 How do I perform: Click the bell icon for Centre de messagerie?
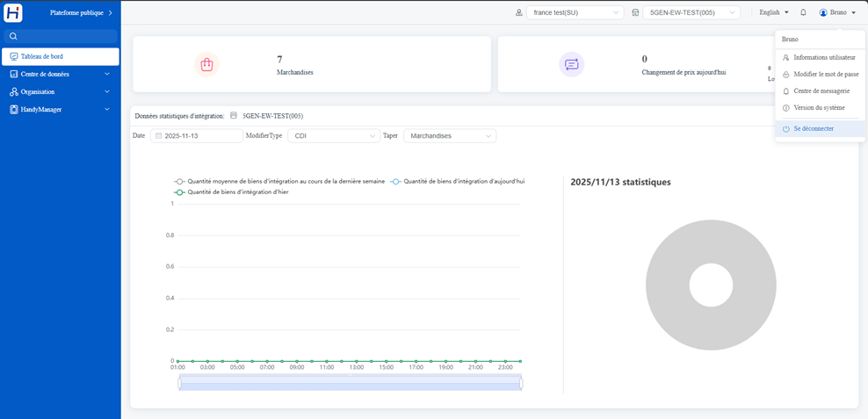[x=785, y=90]
